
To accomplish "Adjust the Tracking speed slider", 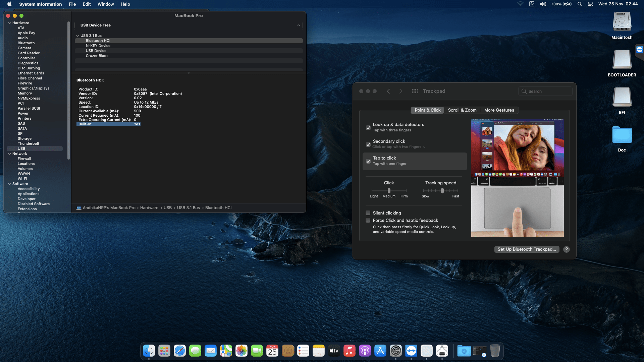I will pyautogui.click(x=442, y=191).
